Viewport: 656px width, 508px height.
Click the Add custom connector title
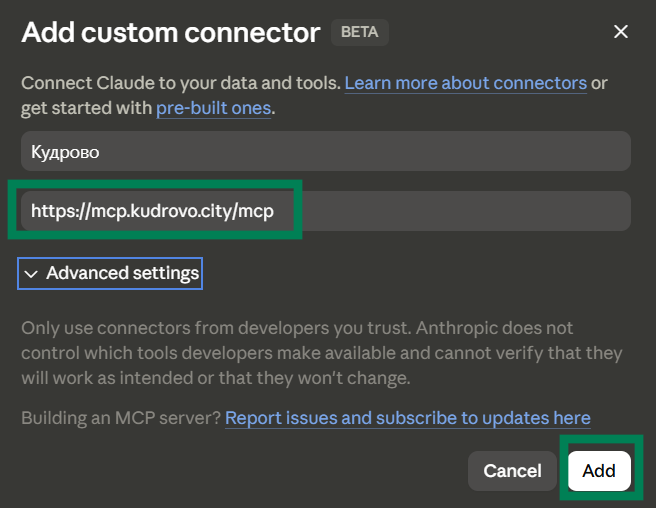(x=171, y=32)
